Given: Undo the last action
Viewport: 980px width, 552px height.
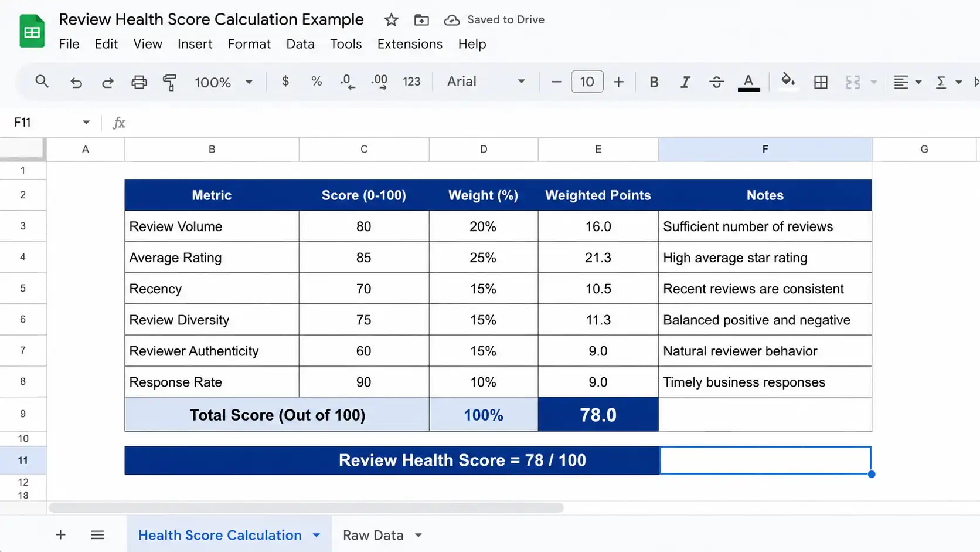Looking at the screenshot, I should click(76, 82).
